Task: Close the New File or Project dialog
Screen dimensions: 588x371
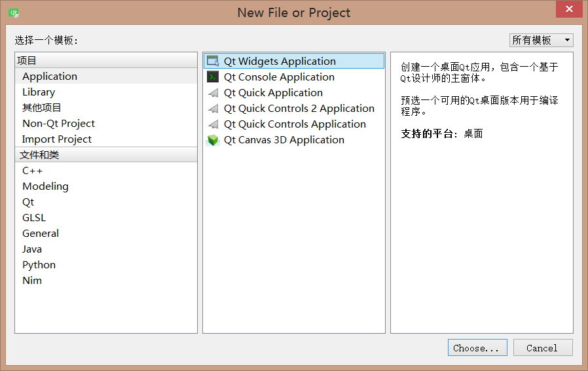Action: 569,9
